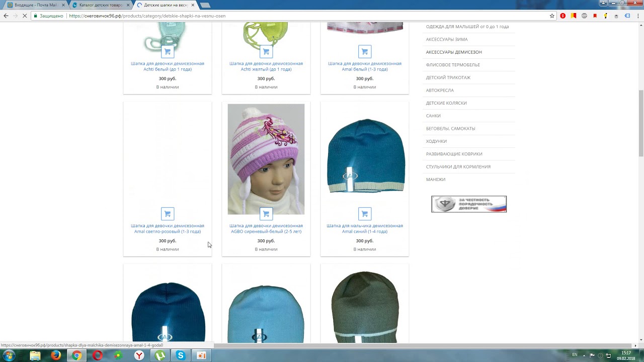Click the blue tag extension icon

click(x=627, y=16)
